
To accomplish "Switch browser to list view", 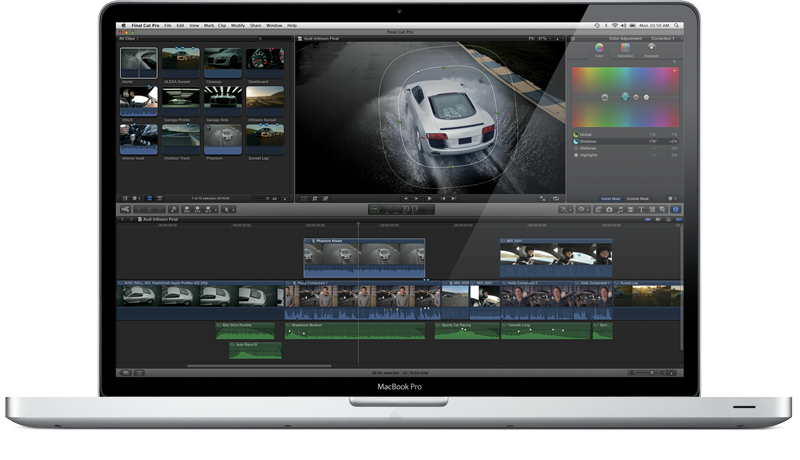I will pyautogui.click(x=160, y=198).
